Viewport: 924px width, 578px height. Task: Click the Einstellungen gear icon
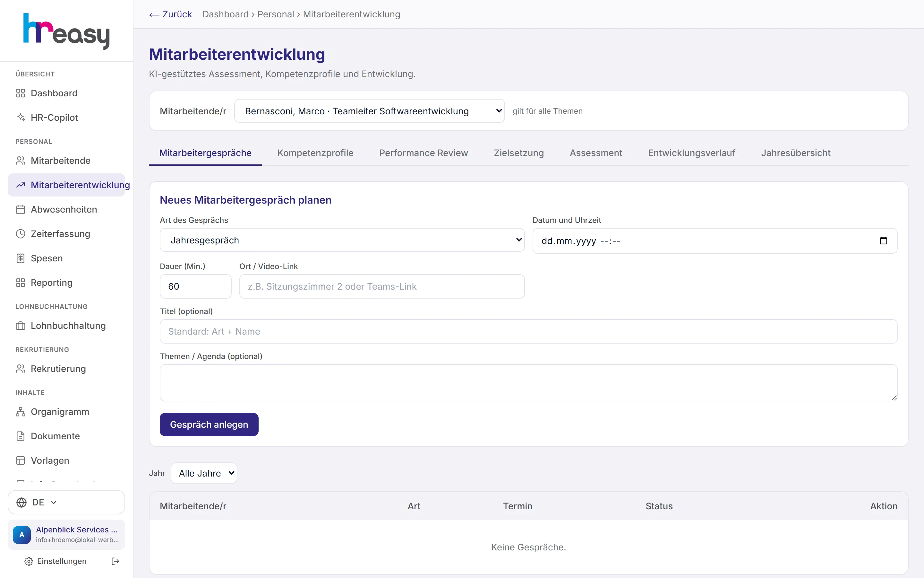coord(29,561)
